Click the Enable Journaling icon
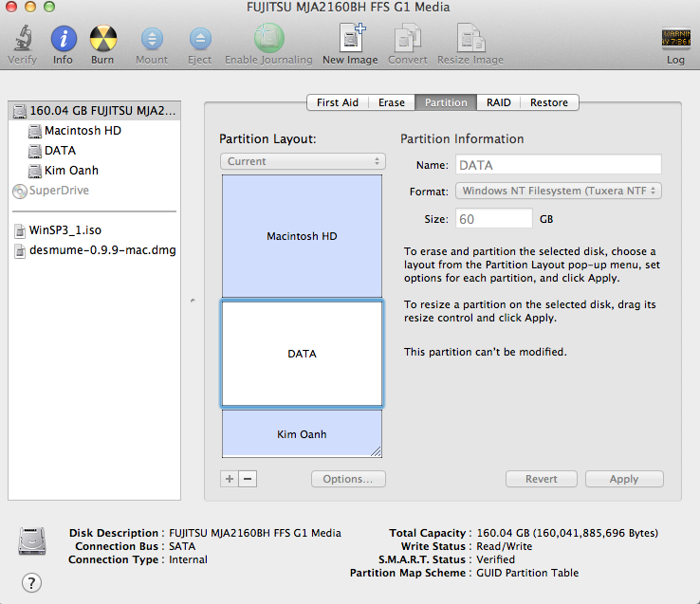This screenshot has height=604, width=700. coord(268,38)
